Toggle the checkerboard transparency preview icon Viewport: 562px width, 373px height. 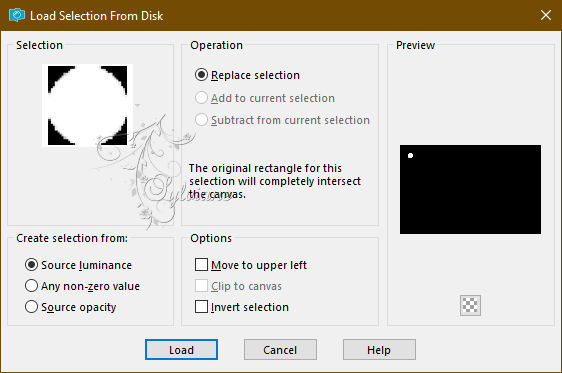click(470, 305)
